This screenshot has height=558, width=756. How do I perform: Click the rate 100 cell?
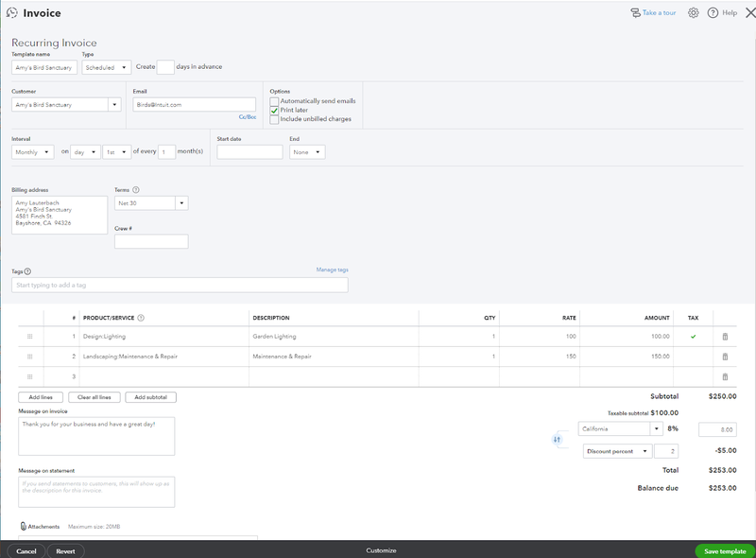(540, 337)
